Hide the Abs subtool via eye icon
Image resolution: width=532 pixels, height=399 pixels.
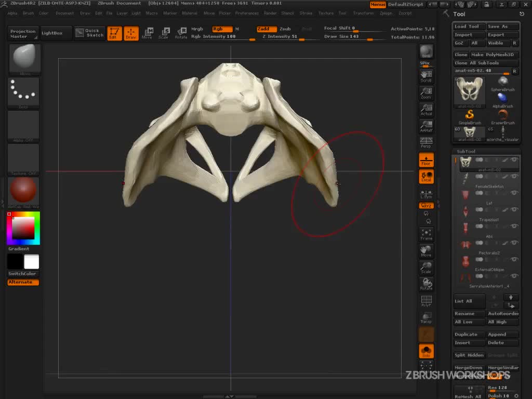pyautogui.click(x=514, y=227)
